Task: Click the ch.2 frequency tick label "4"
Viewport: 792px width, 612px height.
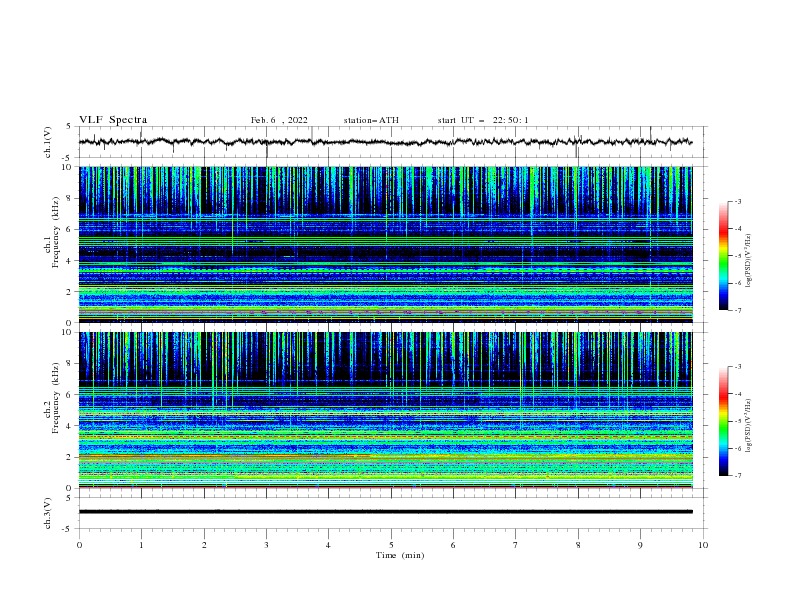Action: 69,426
